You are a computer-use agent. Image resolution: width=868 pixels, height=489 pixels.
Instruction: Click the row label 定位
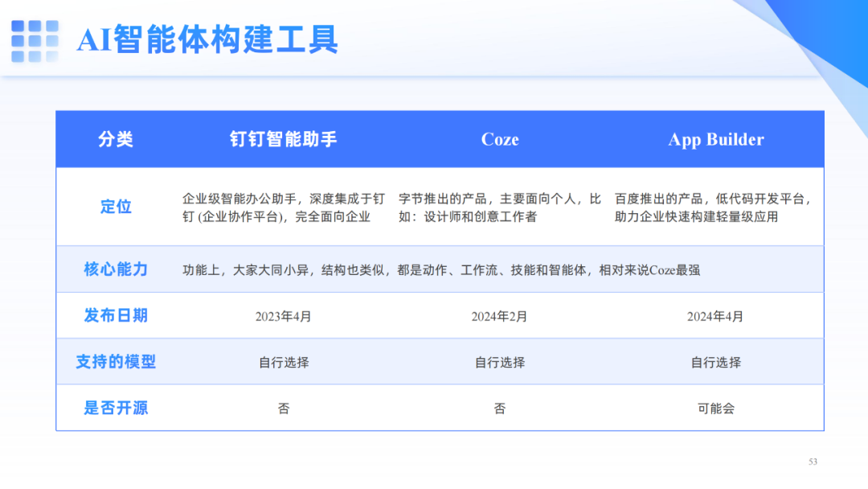tap(116, 207)
